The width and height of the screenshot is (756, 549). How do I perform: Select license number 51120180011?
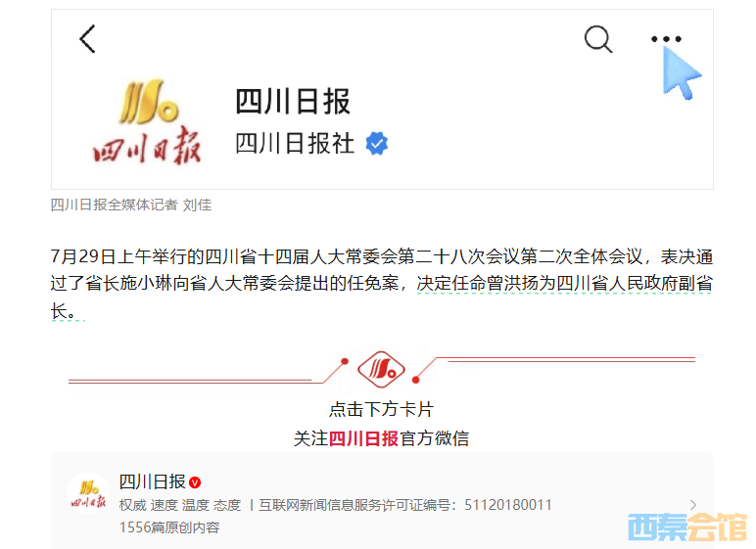pyautogui.click(x=508, y=505)
